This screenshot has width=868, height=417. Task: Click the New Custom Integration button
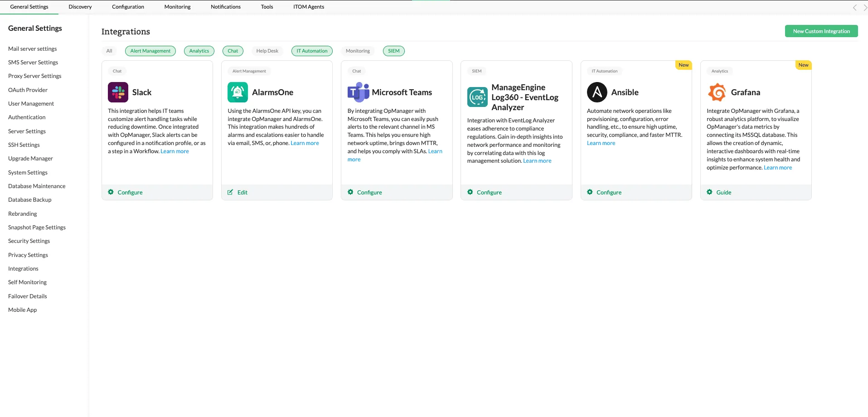click(821, 31)
